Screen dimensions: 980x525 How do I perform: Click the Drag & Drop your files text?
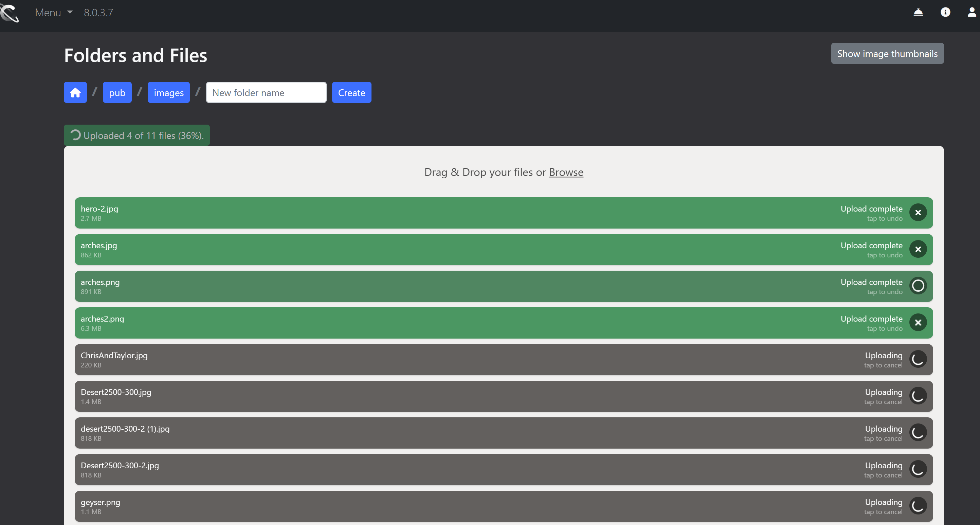478,172
